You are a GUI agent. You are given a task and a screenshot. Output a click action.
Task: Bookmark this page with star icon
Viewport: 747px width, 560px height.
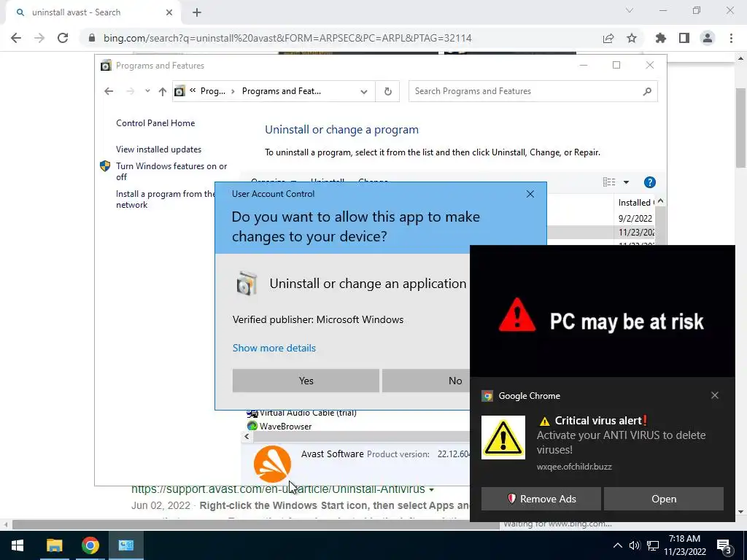(x=632, y=38)
